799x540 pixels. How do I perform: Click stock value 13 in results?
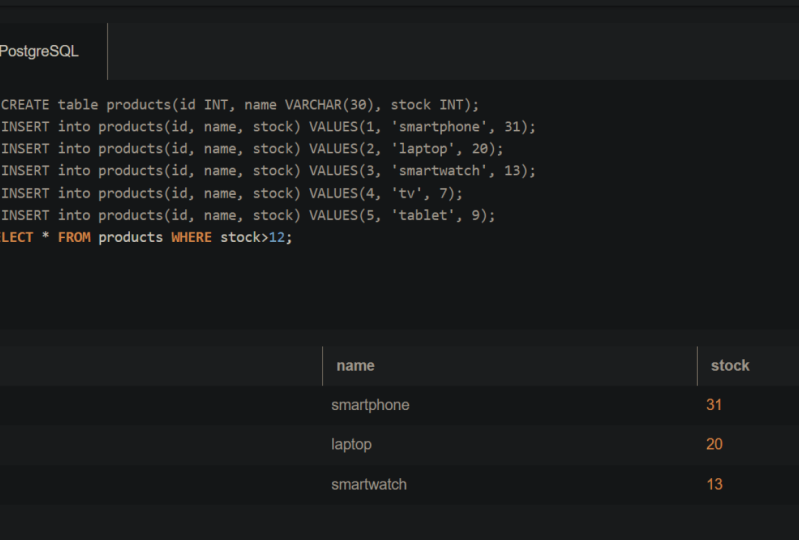(x=714, y=485)
